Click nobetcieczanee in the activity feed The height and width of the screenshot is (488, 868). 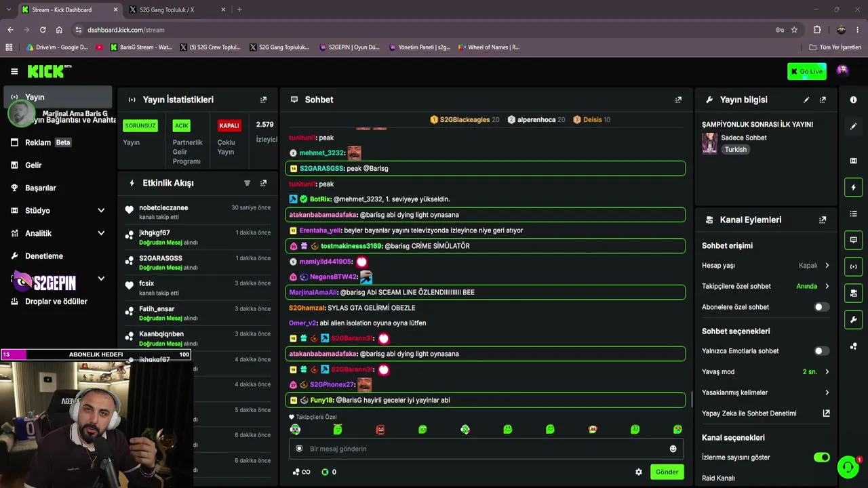point(163,208)
